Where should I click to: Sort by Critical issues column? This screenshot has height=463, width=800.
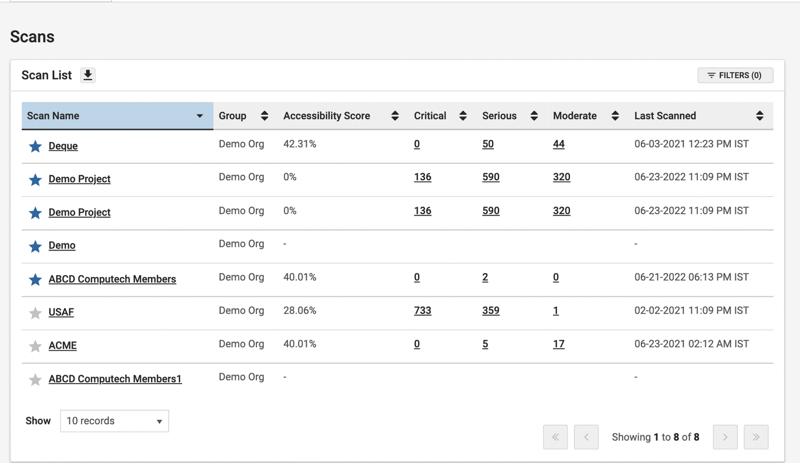pyautogui.click(x=440, y=116)
